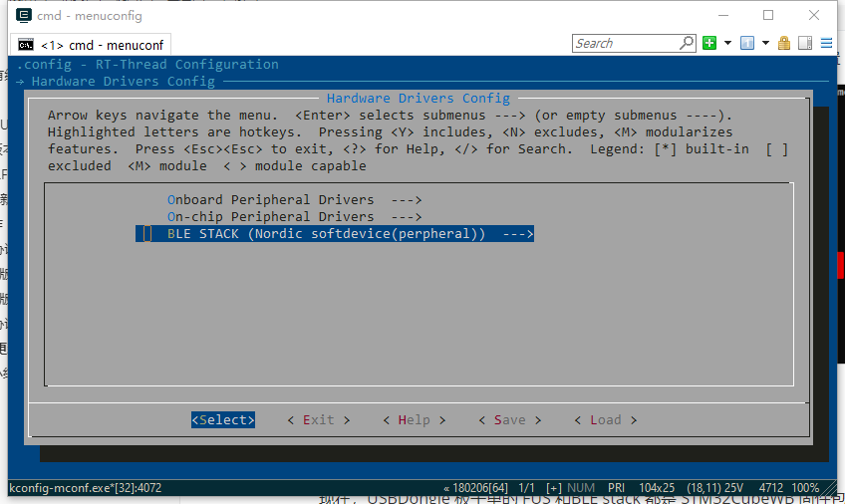845x504 pixels.
Task: Open the hamburger settings menu icon
Action: (825, 43)
